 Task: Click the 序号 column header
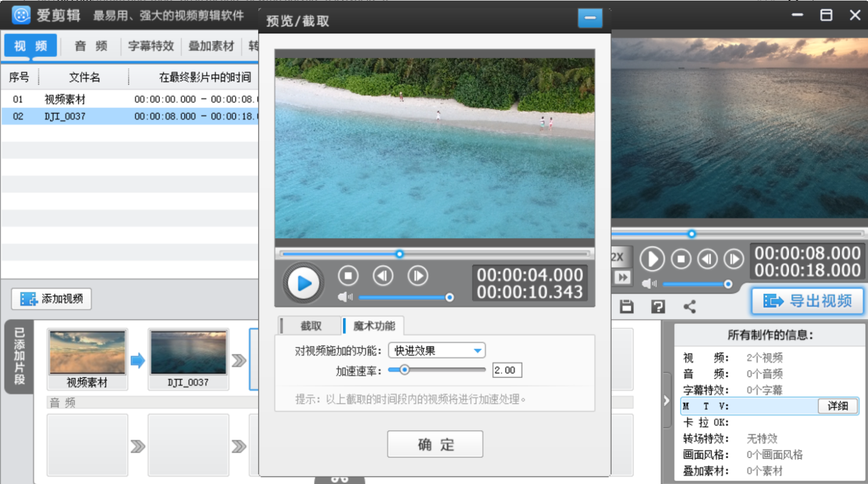tap(19, 77)
